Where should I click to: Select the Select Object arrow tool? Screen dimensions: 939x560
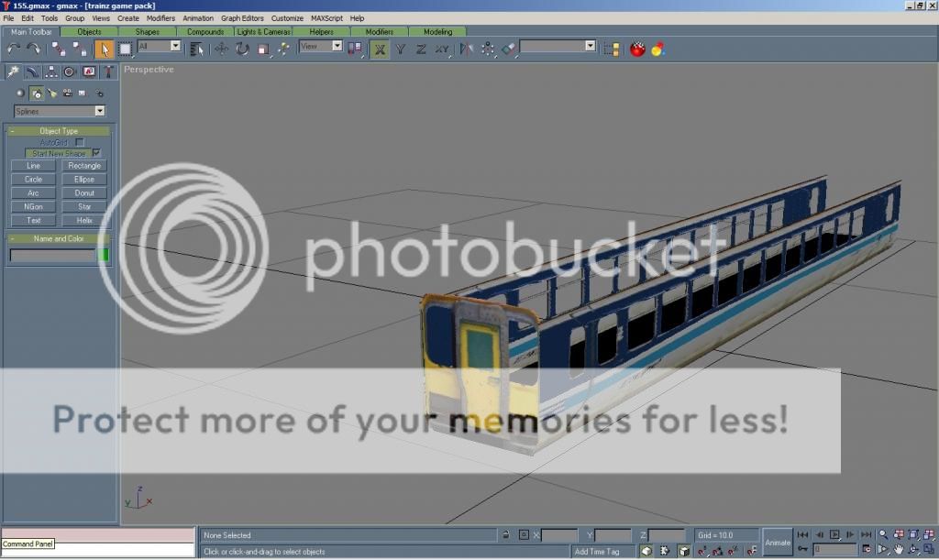[x=104, y=49]
